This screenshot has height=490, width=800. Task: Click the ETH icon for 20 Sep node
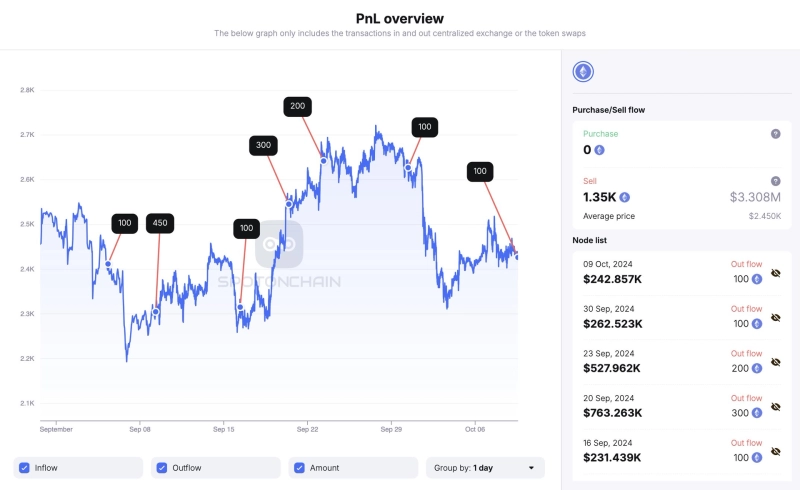coord(757,412)
